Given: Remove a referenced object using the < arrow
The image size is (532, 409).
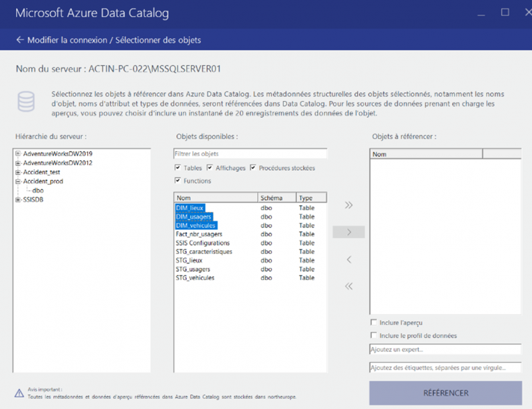Looking at the screenshot, I should [x=348, y=259].
